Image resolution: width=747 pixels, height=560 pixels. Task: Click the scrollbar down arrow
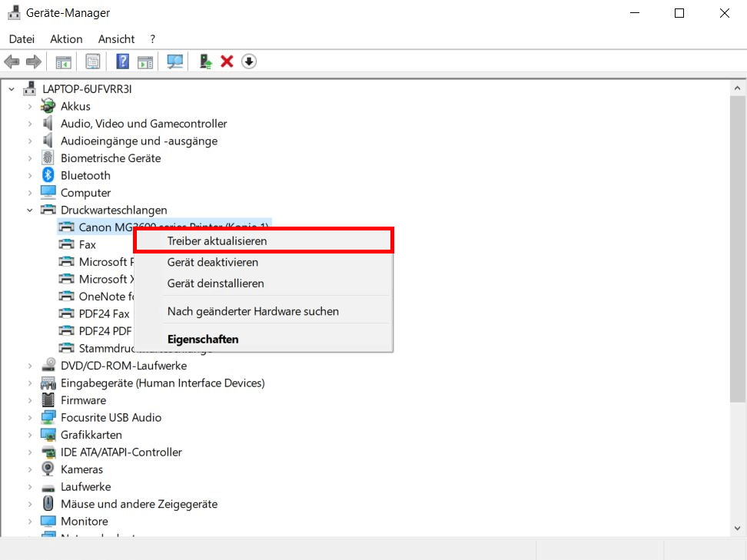tap(738, 528)
